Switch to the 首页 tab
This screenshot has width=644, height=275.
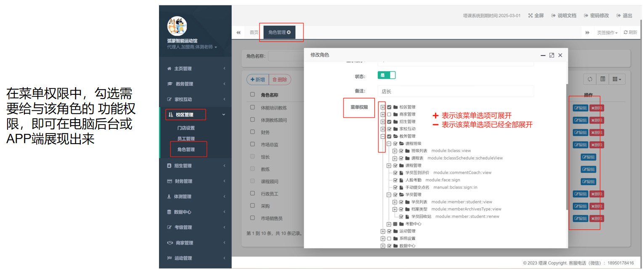(254, 32)
